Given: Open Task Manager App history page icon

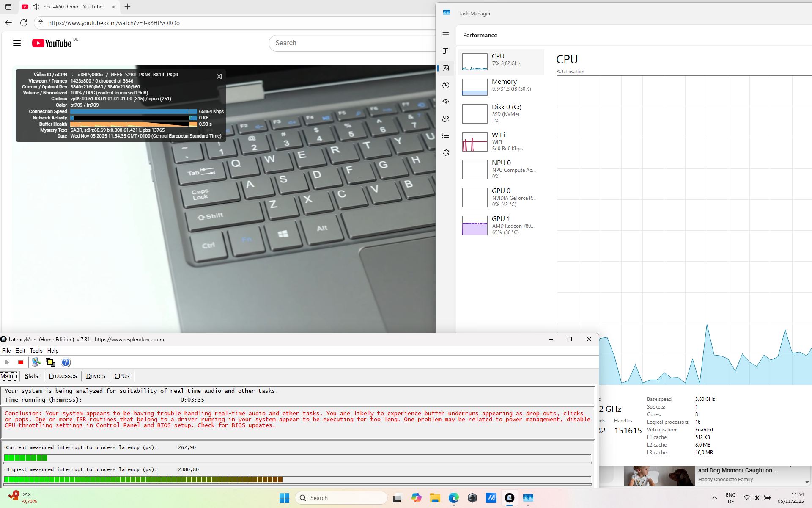Looking at the screenshot, I should [x=446, y=85].
